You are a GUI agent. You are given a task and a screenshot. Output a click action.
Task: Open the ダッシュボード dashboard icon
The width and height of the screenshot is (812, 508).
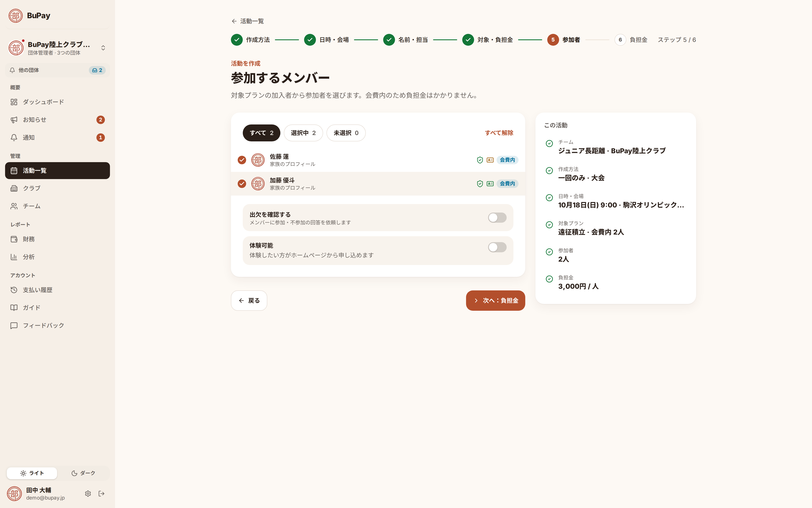click(14, 102)
